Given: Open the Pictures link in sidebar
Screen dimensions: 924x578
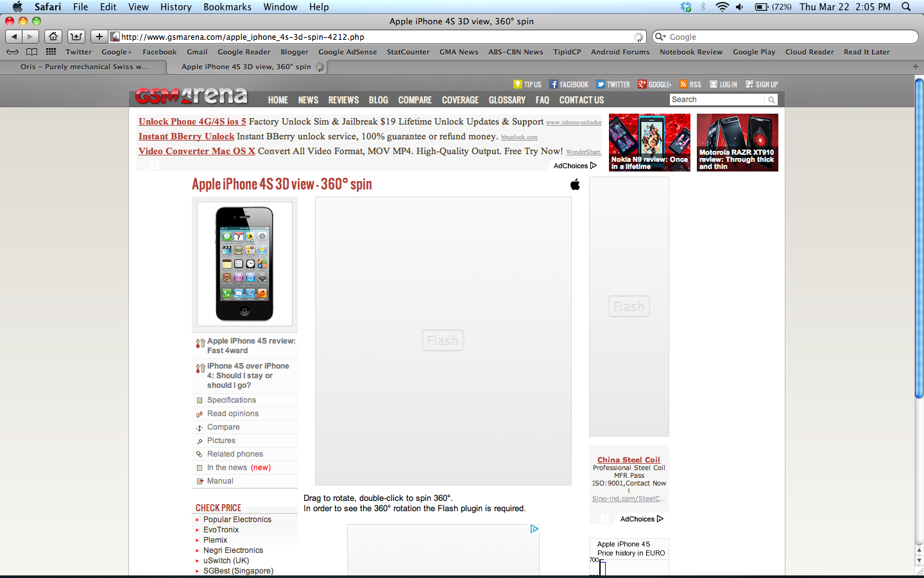Looking at the screenshot, I should click(x=221, y=441).
